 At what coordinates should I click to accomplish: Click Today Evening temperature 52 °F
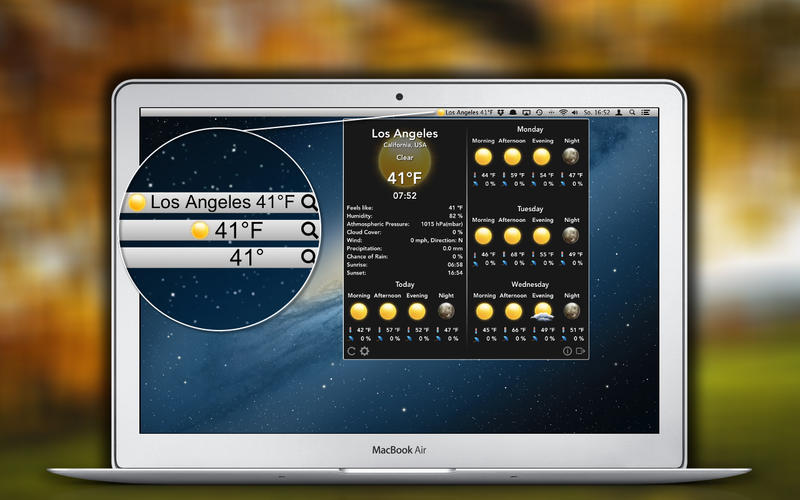coord(422,331)
